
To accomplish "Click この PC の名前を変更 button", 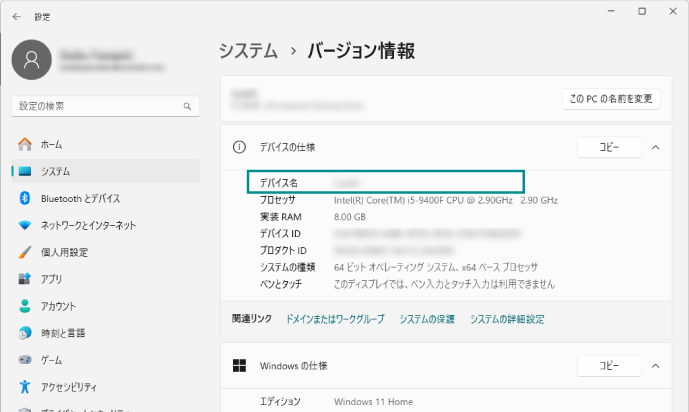I will (610, 99).
